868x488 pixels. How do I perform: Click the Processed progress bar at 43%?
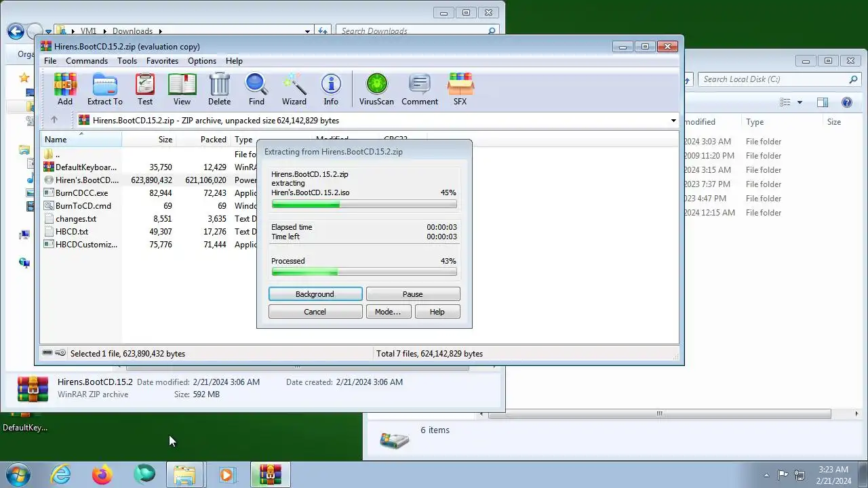364,272
